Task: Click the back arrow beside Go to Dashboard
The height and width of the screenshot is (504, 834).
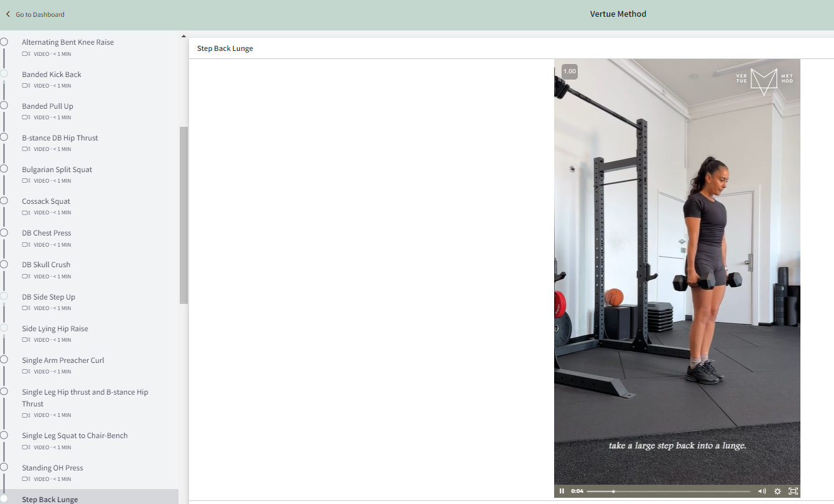Action: (8, 14)
